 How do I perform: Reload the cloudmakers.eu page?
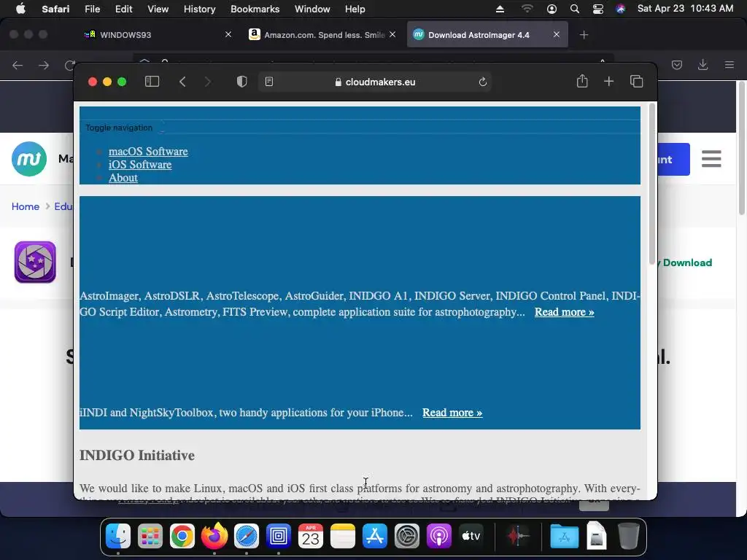pyautogui.click(x=483, y=82)
